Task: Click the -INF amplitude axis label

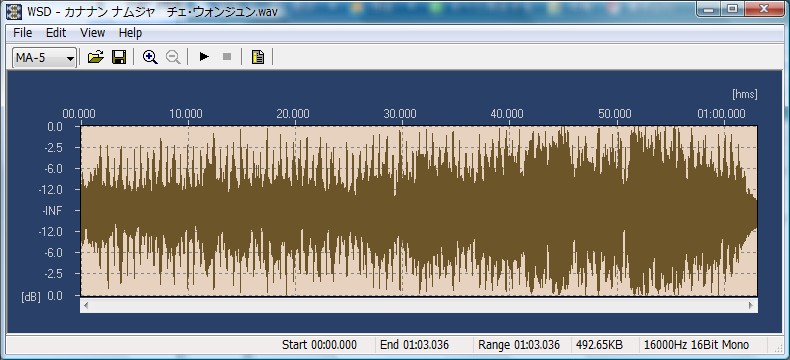Action: [52, 211]
